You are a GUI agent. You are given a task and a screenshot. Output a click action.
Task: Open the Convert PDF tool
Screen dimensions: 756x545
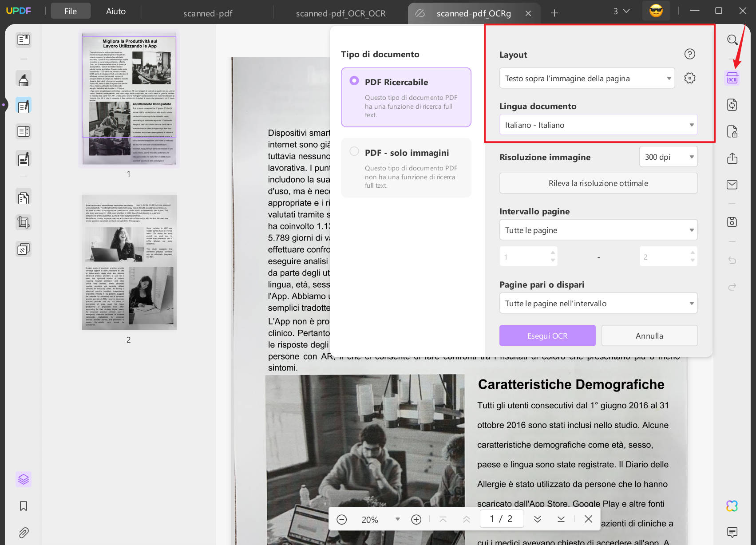click(x=733, y=105)
